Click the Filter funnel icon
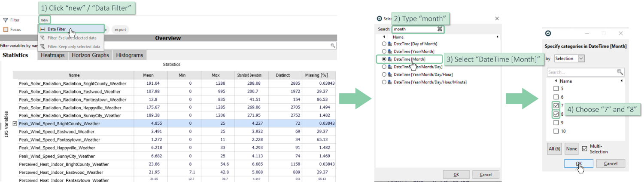Image resolution: width=644 pixels, height=182 pixels. point(6,20)
